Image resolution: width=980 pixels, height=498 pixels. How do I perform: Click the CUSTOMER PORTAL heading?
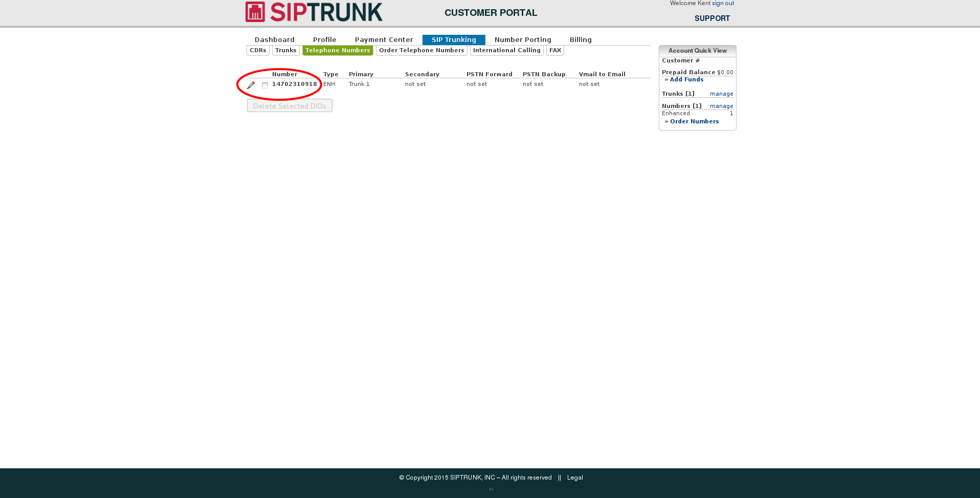(x=491, y=13)
